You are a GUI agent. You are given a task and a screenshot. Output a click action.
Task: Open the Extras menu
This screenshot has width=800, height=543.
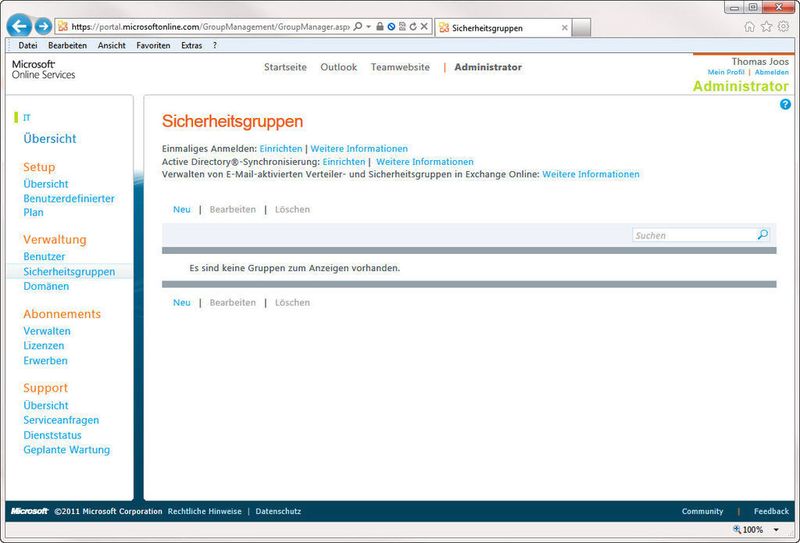point(191,45)
